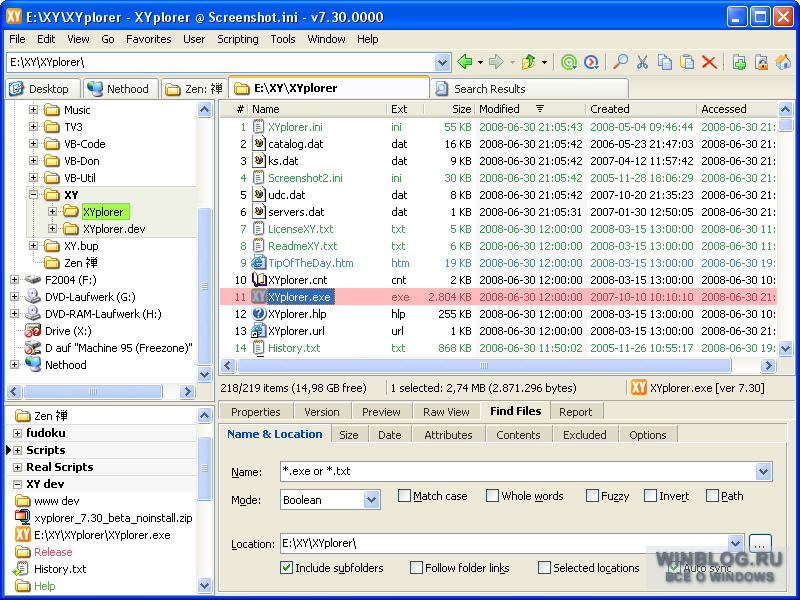Click the Lock Tab padlock icon
Viewport: 800px width, 600px height.
(761, 62)
